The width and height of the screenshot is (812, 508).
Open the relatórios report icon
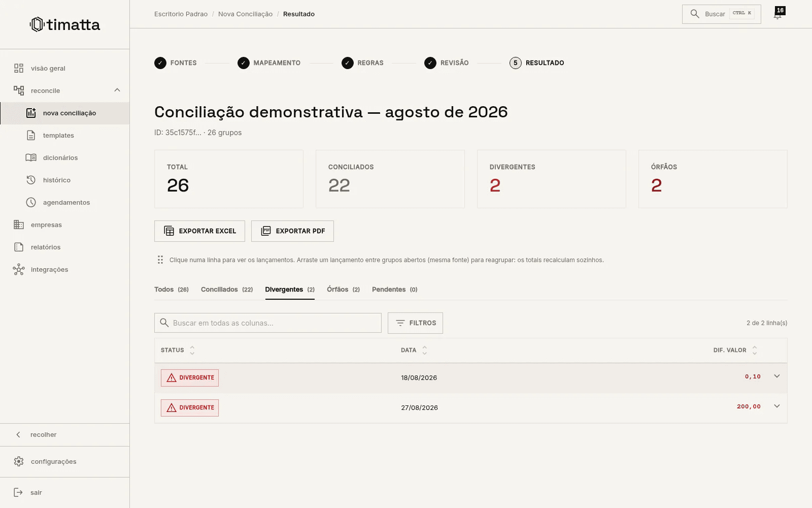(x=19, y=247)
